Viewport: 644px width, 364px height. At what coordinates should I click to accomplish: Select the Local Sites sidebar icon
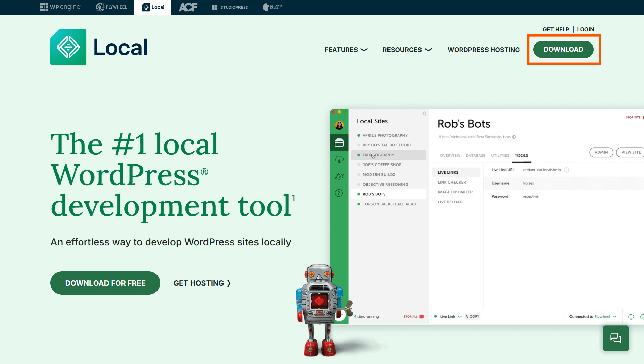click(339, 142)
